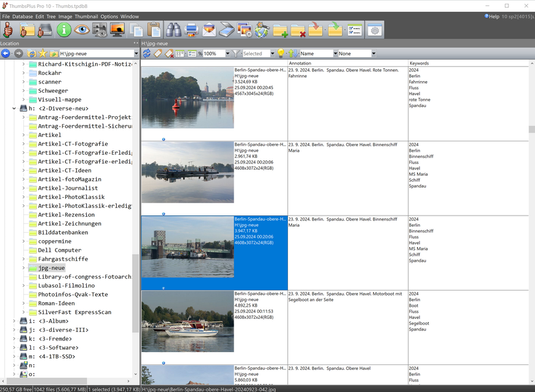The height and width of the screenshot is (392, 535).
Task: Click the eye view icon
Action: (x=82, y=29)
